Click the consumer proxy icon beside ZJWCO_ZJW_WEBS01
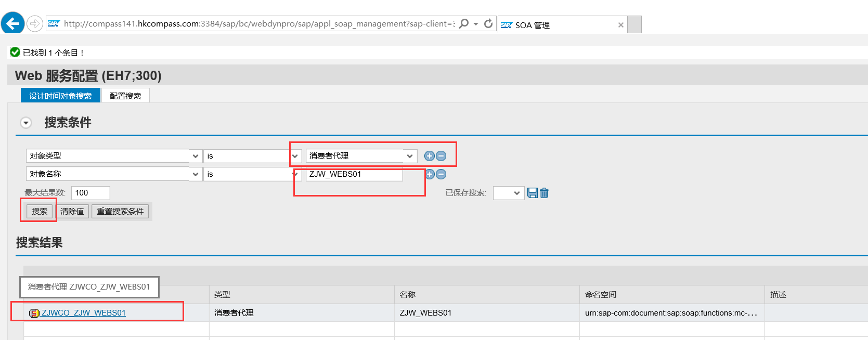This screenshot has width=868, height=340. pos(34,313)
